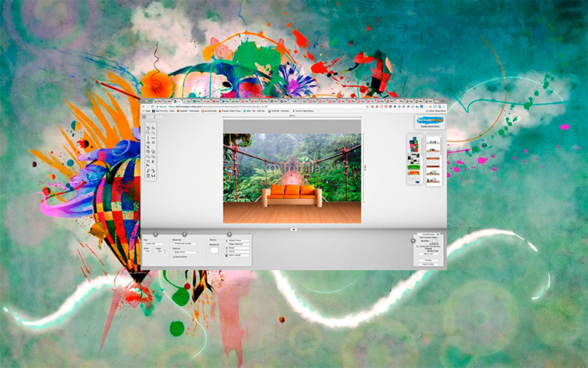Select the Zoom Out magnifier tool
588x368 pixels.
click(x=153, y=132)
